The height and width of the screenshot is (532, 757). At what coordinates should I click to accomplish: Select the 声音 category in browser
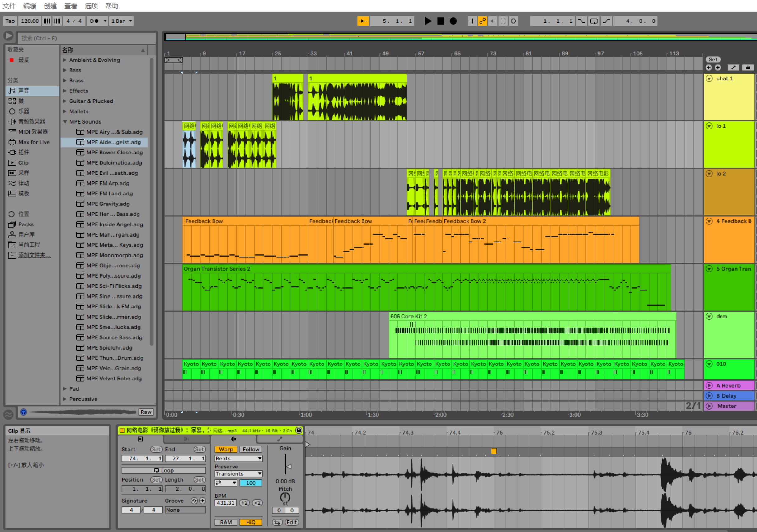coord(32,91)
